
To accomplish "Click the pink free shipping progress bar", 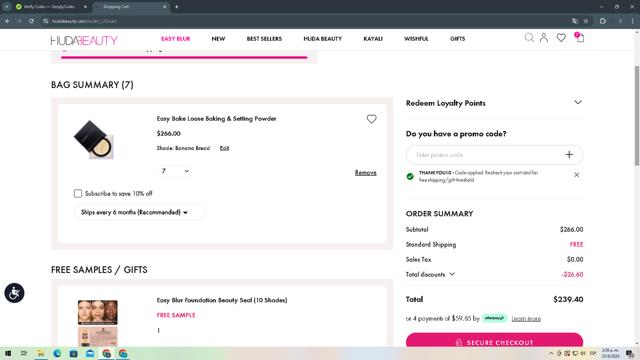I will pyautogui.click(x=184, y=58).
